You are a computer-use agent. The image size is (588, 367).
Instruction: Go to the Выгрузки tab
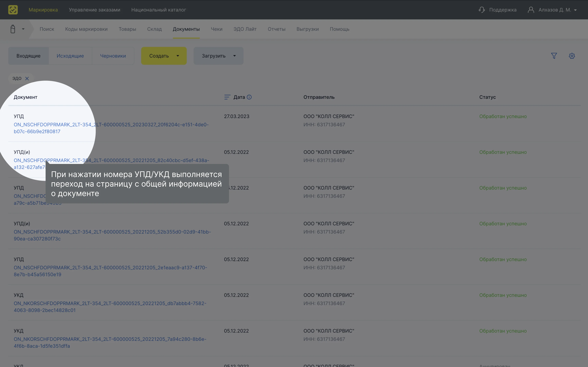coord(308,29)
